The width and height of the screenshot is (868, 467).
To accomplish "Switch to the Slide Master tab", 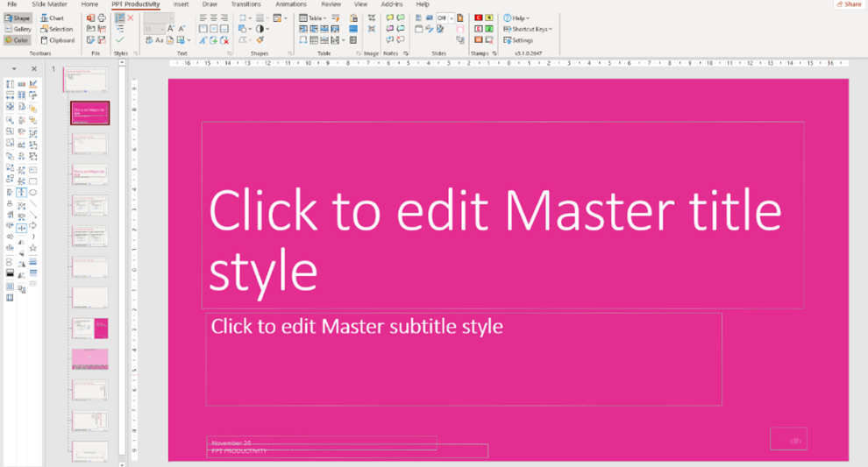I will point(49,4).
